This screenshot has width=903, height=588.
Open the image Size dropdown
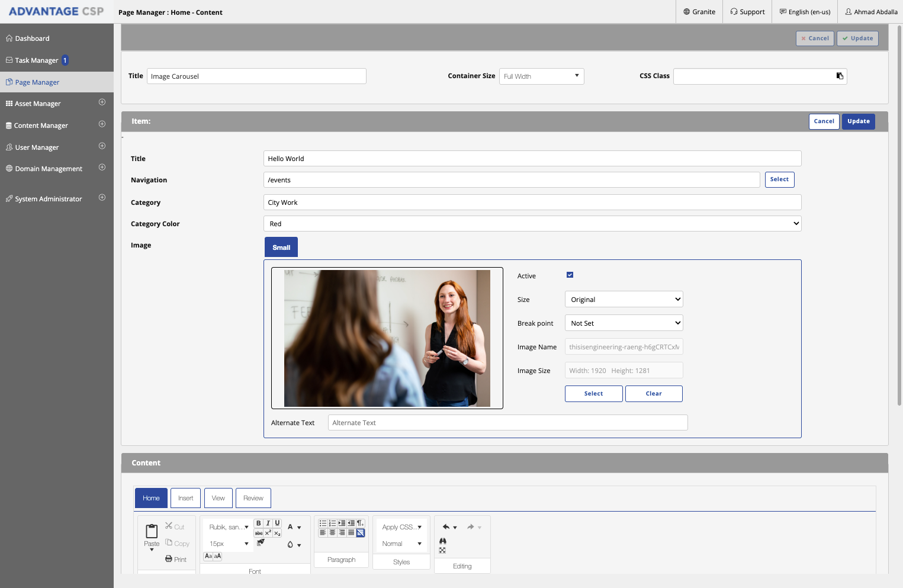624,299
